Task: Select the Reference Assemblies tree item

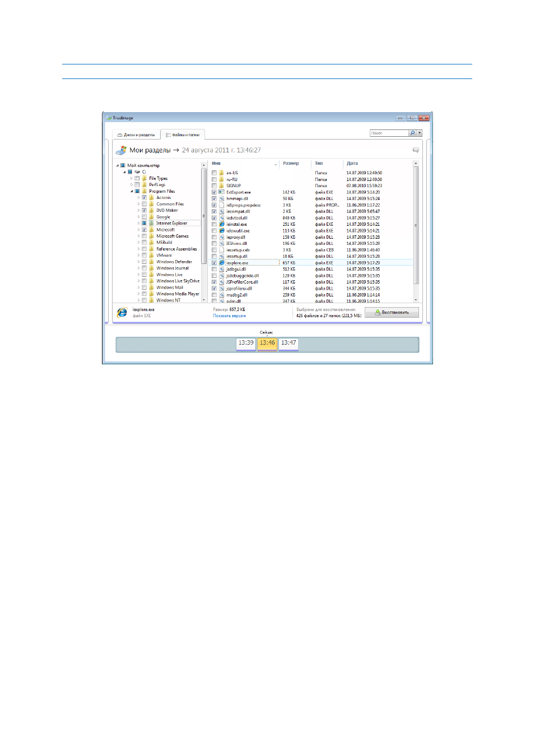Action: pyautogui.click(x=176, y=249)
